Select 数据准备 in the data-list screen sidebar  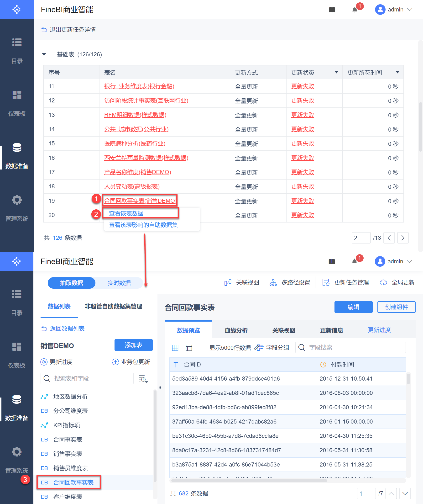pyautogui.click(x=17, y=408)
